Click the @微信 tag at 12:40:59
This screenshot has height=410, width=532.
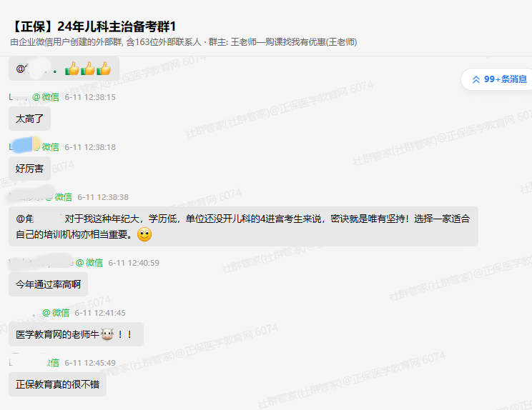[x=89, y=263]
